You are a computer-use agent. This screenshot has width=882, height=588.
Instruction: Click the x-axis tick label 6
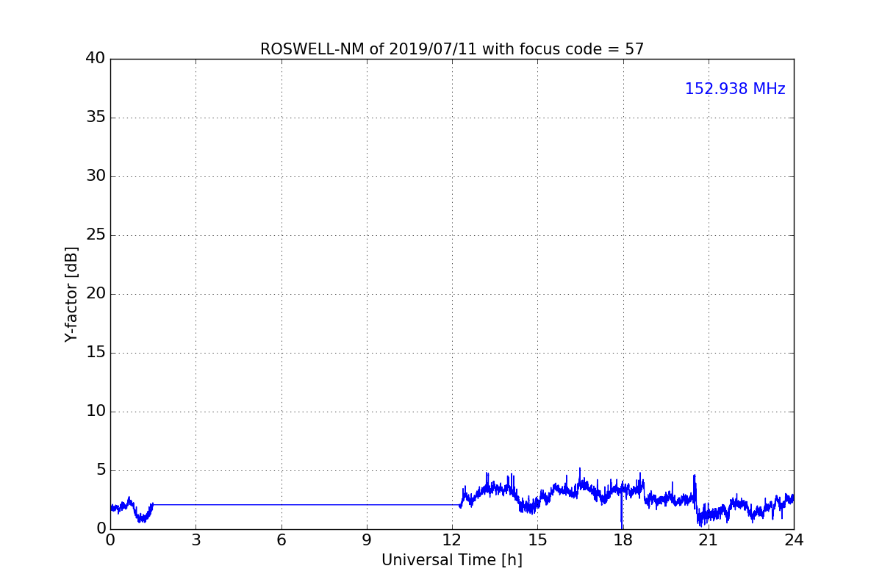pos(282,540)
